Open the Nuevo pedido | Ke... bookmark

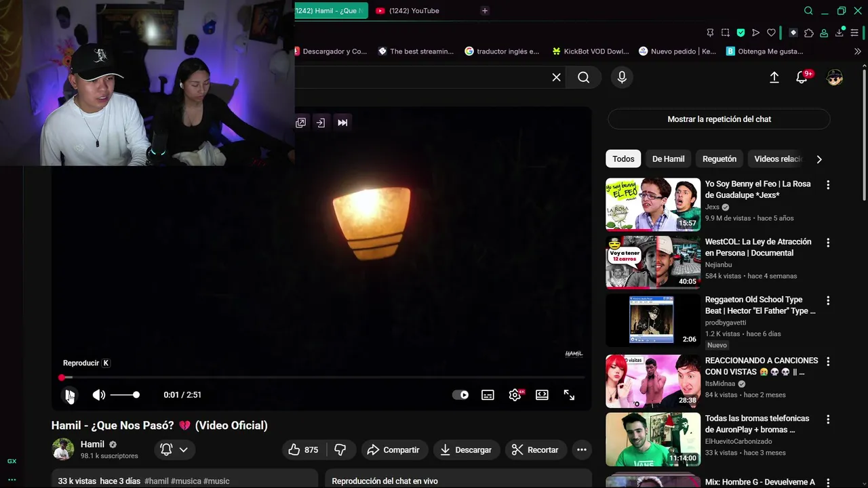[677, 52]
